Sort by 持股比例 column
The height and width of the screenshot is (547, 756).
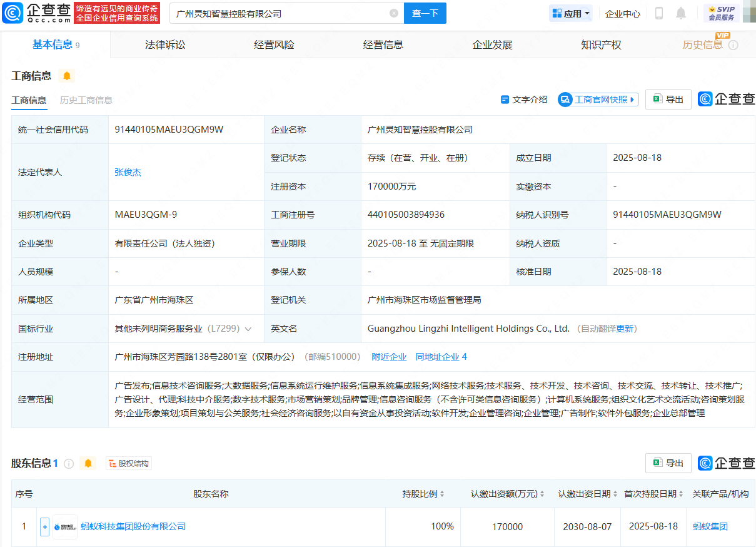pyautogui.click(x=423, y=494)
